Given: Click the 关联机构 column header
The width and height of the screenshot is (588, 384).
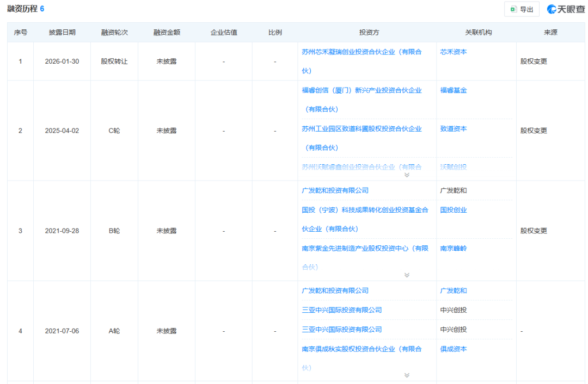Looking at the screenshot, I should (478, 32).
